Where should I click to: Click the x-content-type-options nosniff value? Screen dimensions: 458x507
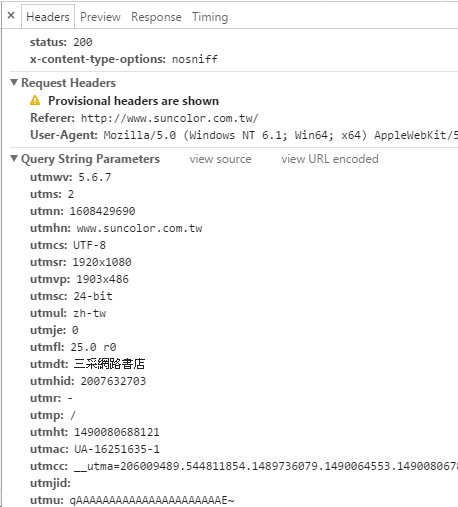click(x=195, y=59)
